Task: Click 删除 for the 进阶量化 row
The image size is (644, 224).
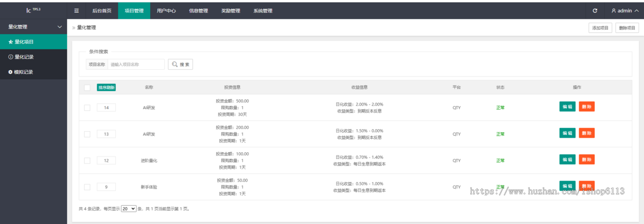Action: click(587, 159)
